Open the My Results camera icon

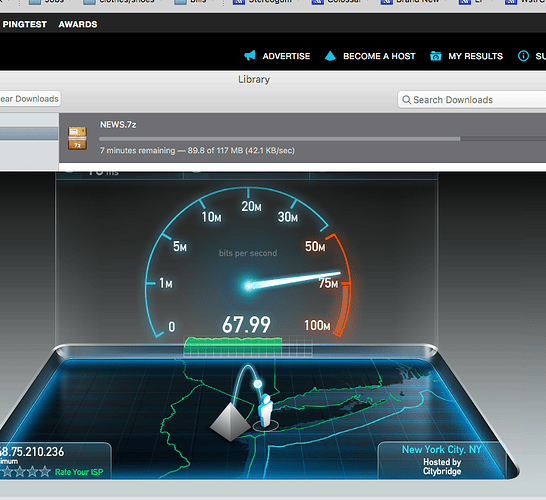436,56
